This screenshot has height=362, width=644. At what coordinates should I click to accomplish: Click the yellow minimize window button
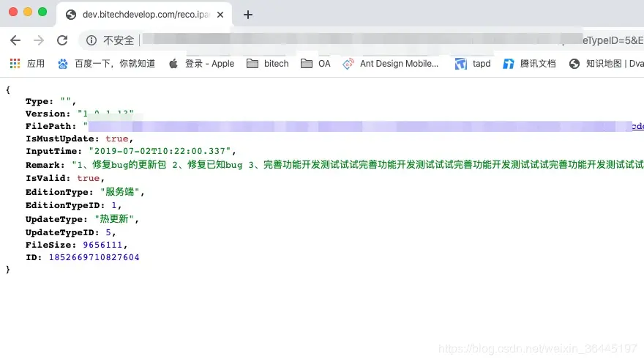pos(28,12)
